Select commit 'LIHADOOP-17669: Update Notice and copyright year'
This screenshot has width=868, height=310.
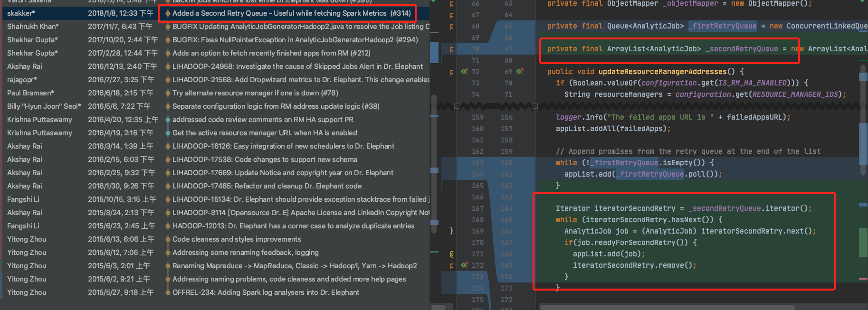[283, 173]
